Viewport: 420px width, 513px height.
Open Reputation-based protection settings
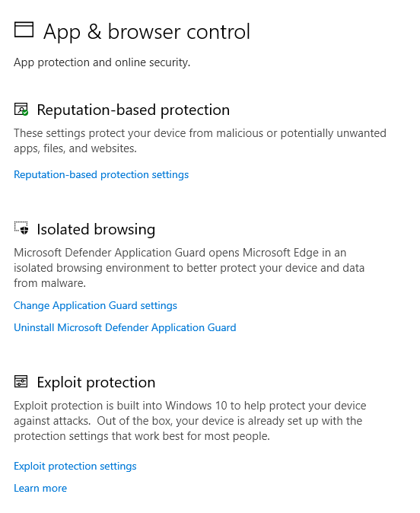pyautogui.click(x=101, y=175)
